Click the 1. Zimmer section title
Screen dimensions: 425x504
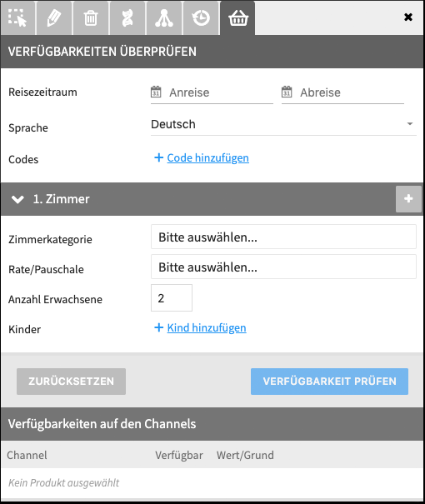[x=61, y=199]
